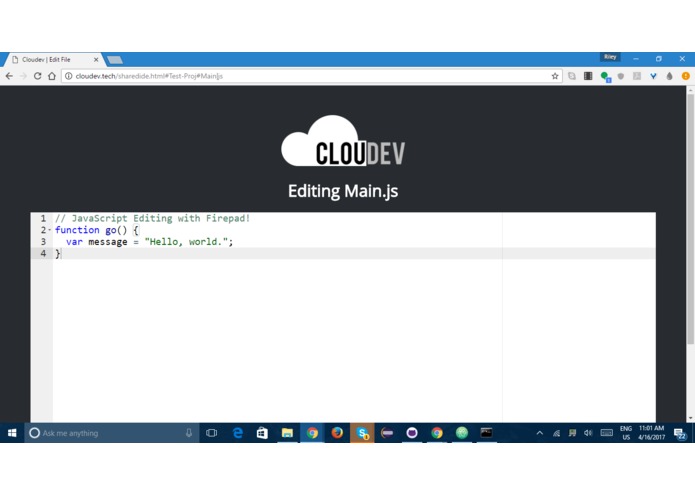Click the gray shield extension icon
Viewport: 695px width, 494px height.
pos(621,76)
